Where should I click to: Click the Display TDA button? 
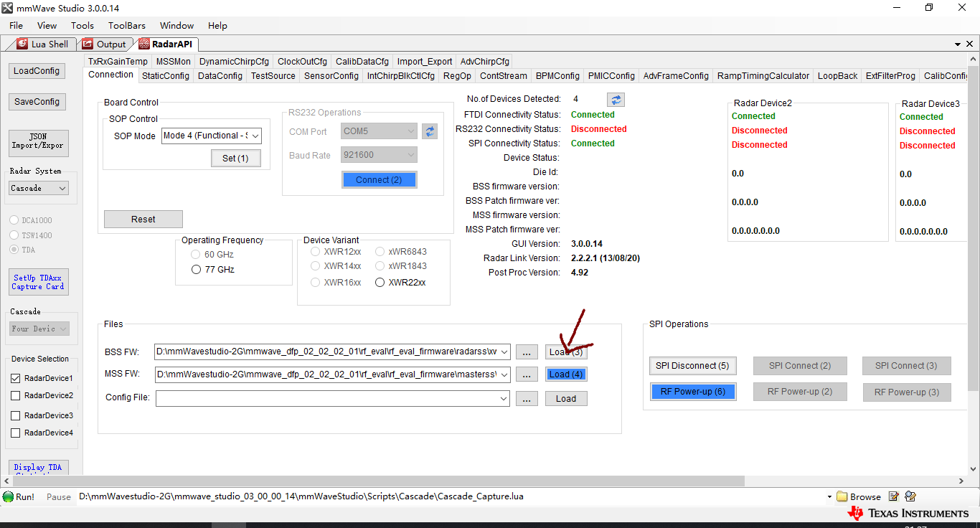tap(38, 467)
